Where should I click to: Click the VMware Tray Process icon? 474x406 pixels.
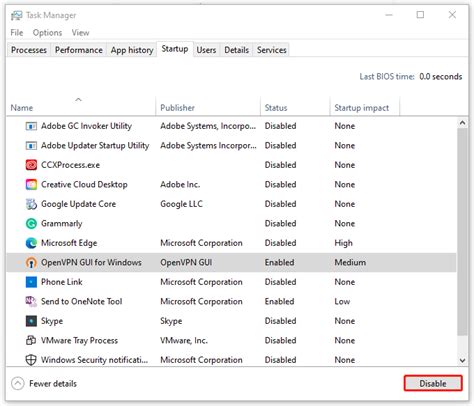coord(31,340)
